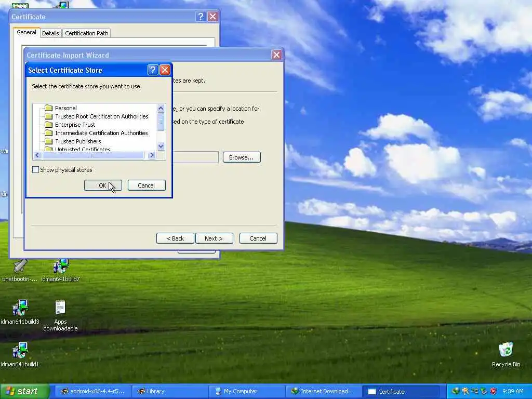Select the unetbootin desktop icon
This screenshot has width=532, height=399.
tap(20, 271)
